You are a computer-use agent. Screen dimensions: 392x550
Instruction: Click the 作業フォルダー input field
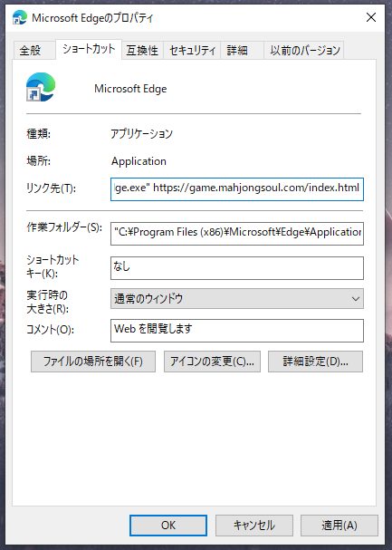coord(237,233)
